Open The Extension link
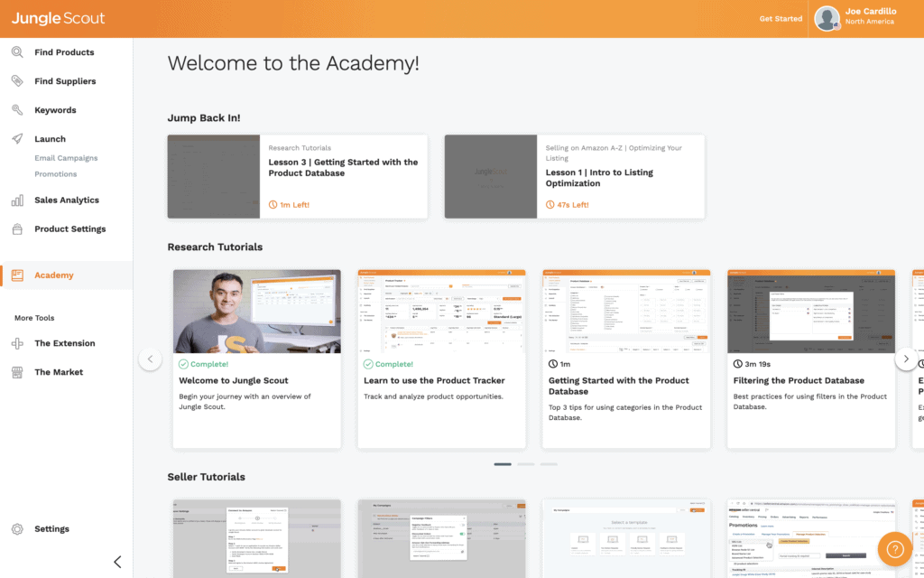The width and height of the screenshot is (924, 578). pyautogui.click(x=66, y=343)
